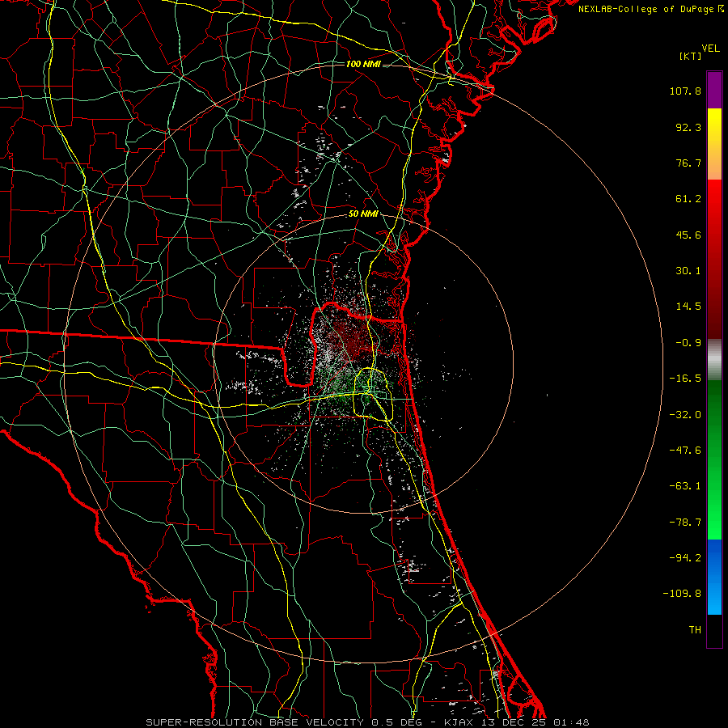This screenshot has height=728, width=728.
Task: Click the -47.6 velocity scale value
Action: 685,451
